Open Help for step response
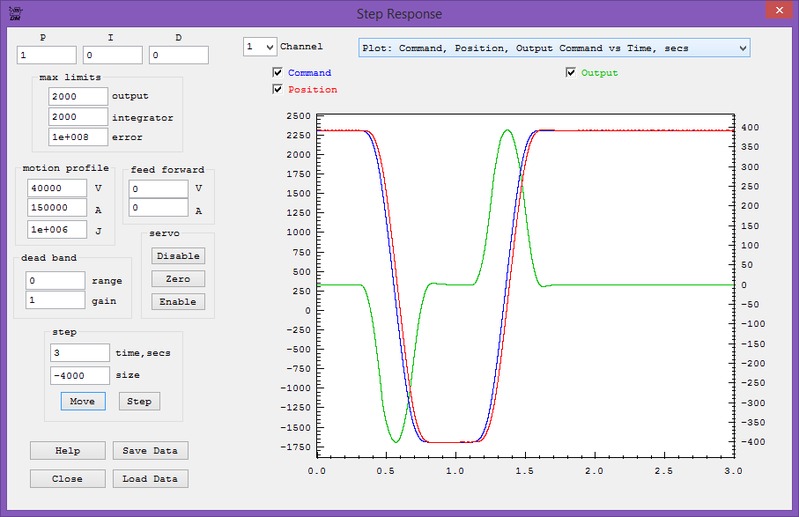Viewport: 799px width, 517px height. pyautogui.click(x=67, y=451)
